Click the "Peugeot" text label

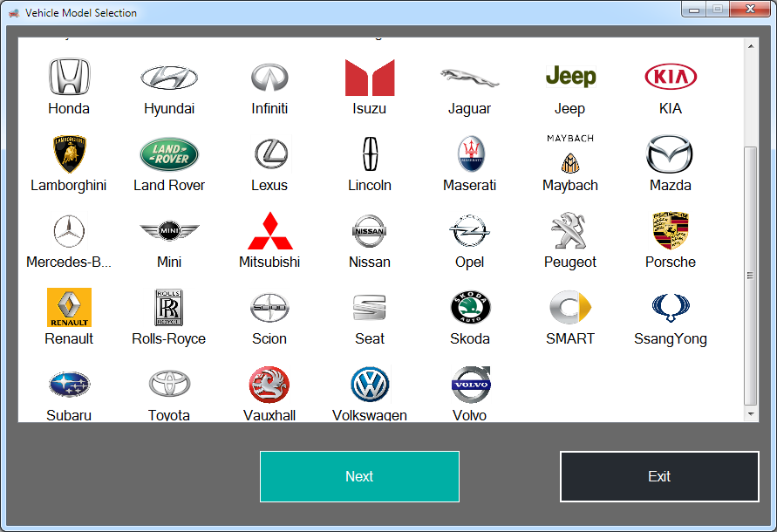[x=569, y=262]
